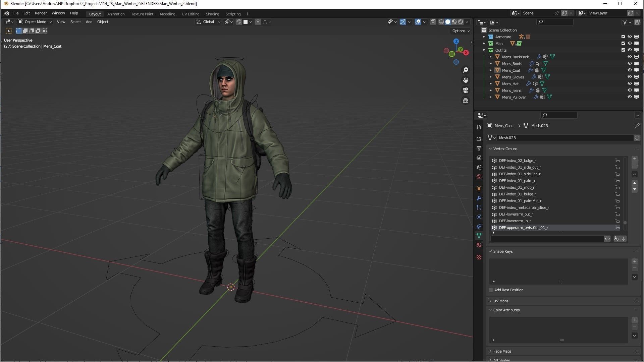The width and height of the screenshot is (644, 362).
Task: Hide Mens_Boots eye icon
Action: click(630, 64)
